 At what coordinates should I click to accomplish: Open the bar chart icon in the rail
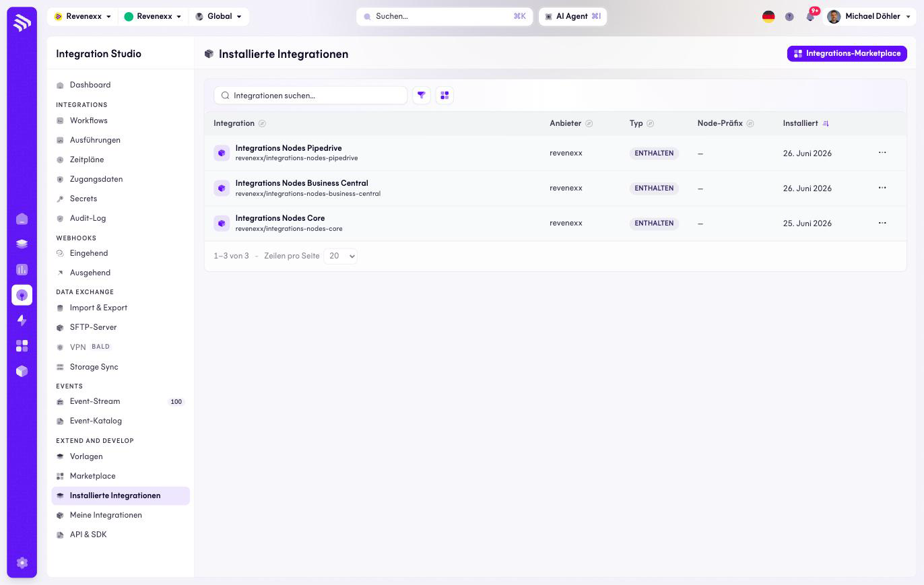click(22, 270)
